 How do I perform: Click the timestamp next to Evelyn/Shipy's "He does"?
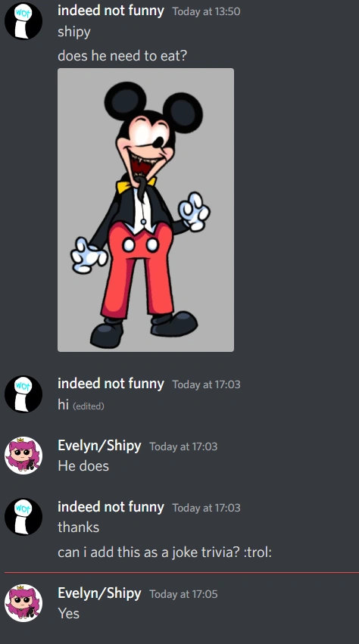(183, 446)
